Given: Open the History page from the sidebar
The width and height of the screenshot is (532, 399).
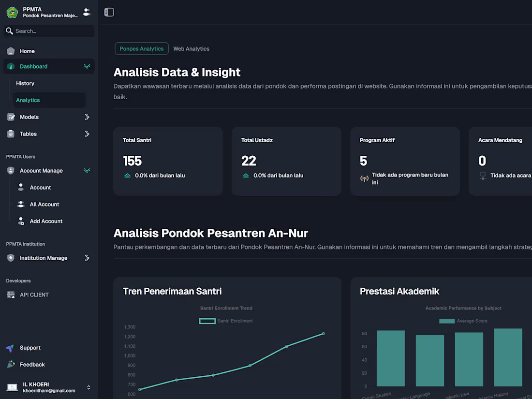Looking at the screenshot, I should [x=25, y=83].
